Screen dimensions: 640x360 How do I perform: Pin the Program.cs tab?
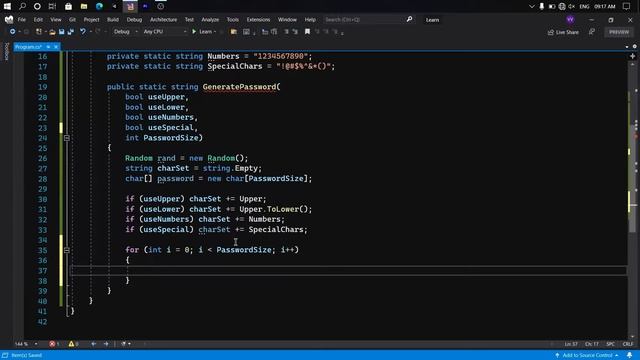(x=48, y=47)
